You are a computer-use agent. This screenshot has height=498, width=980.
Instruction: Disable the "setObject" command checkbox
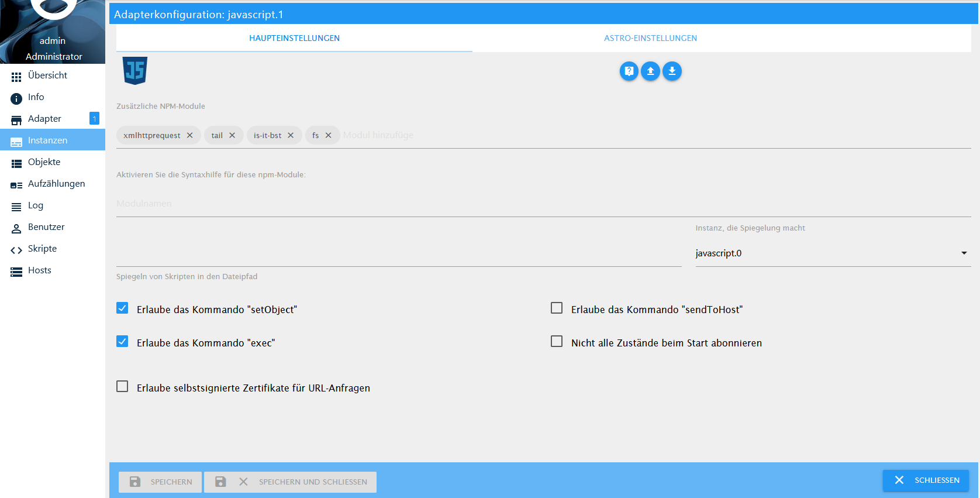point(122,308)
